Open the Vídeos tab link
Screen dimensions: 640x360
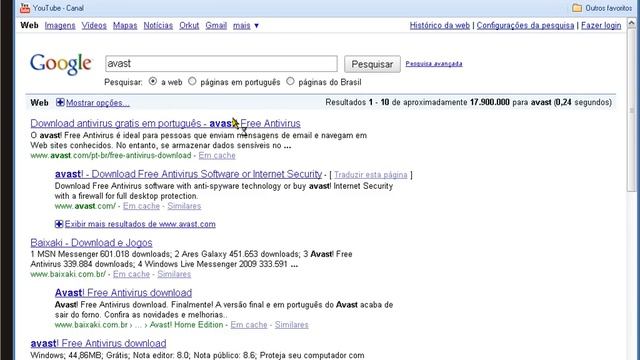click(x=94, y=25)
